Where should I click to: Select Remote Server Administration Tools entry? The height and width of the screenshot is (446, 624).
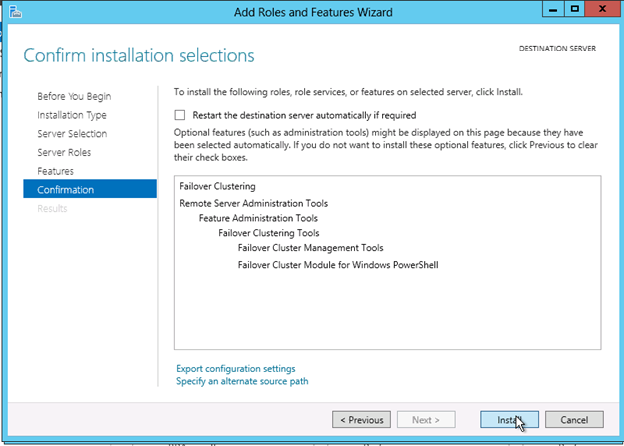253,203
